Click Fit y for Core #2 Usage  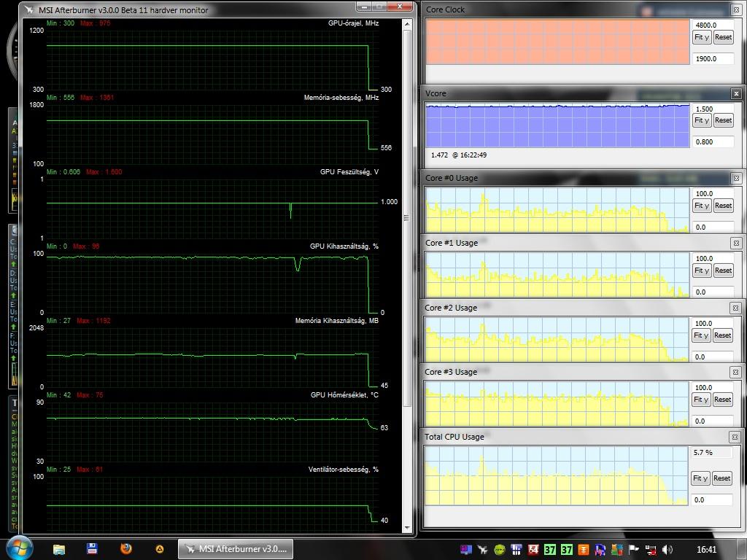tap(701, 335)
